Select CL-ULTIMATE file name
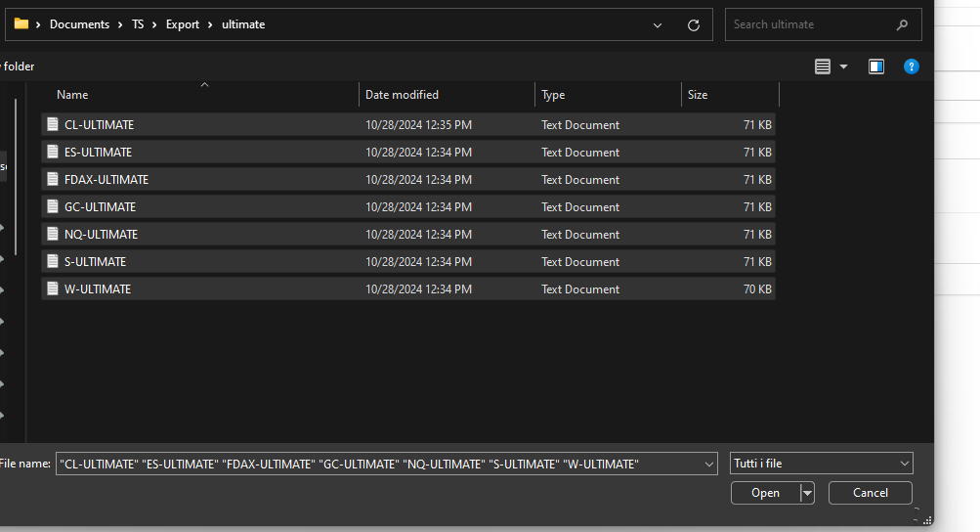The height and width of the screenshot is (532, 980). [99, 124]
